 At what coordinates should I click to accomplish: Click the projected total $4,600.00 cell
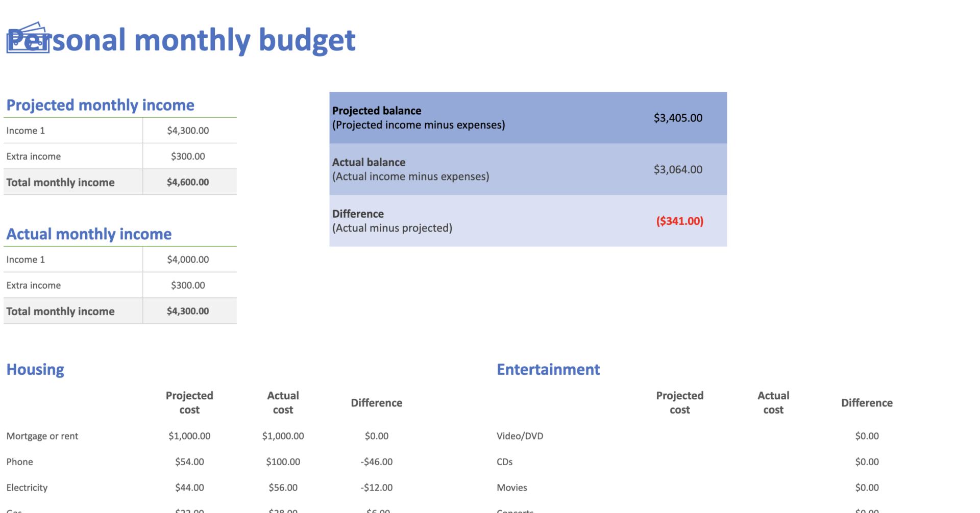coord(188,182)
